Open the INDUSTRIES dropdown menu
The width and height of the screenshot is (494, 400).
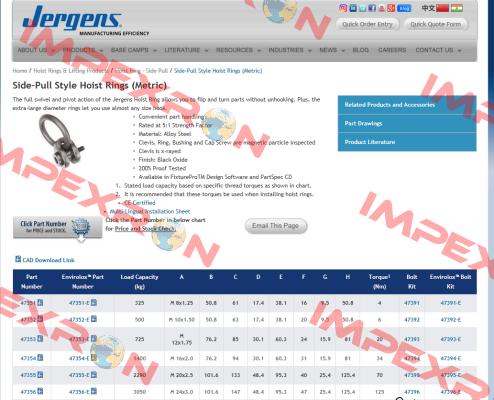(290, 50)
